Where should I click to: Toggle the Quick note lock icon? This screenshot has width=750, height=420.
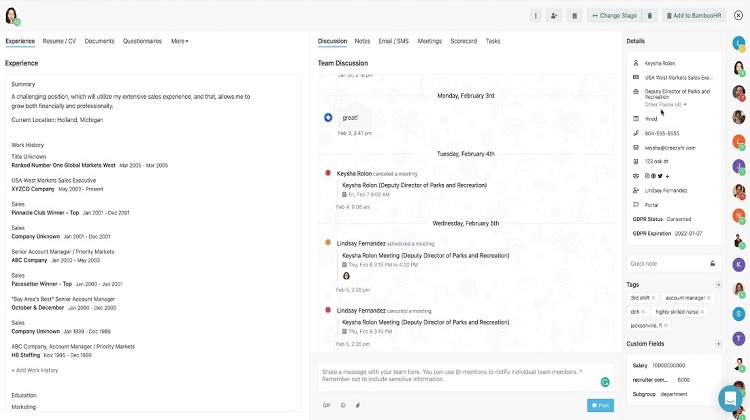713,264
